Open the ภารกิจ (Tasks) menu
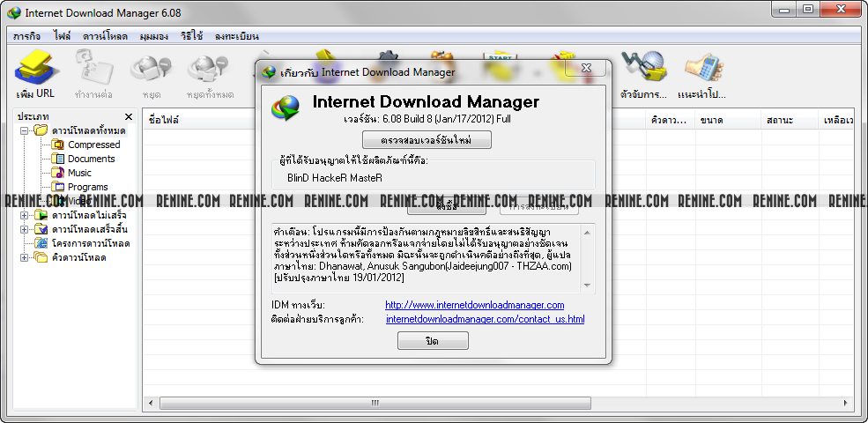868x423 pixels. click(x=26, y=36)
